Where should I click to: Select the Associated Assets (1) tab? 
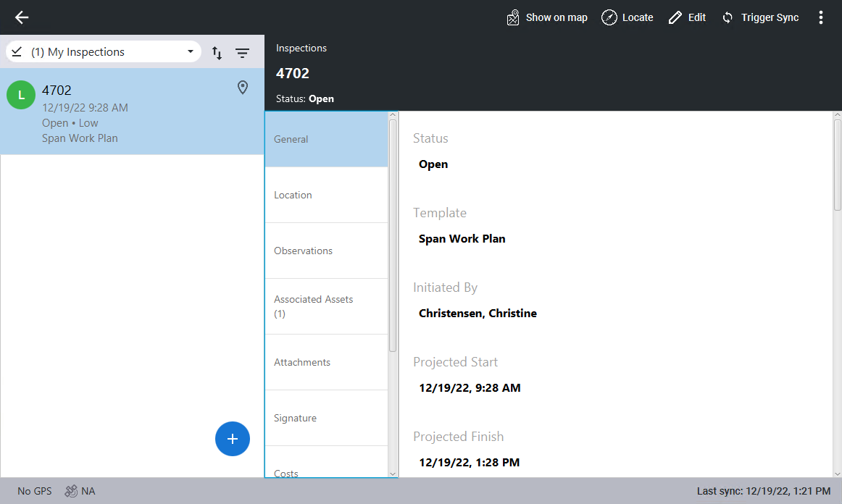tap(326, 306)
